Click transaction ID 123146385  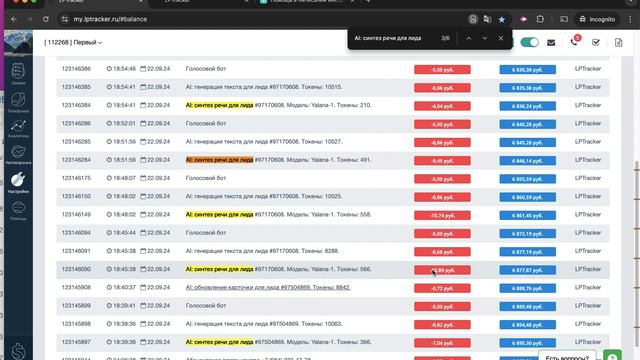[76, 87]
